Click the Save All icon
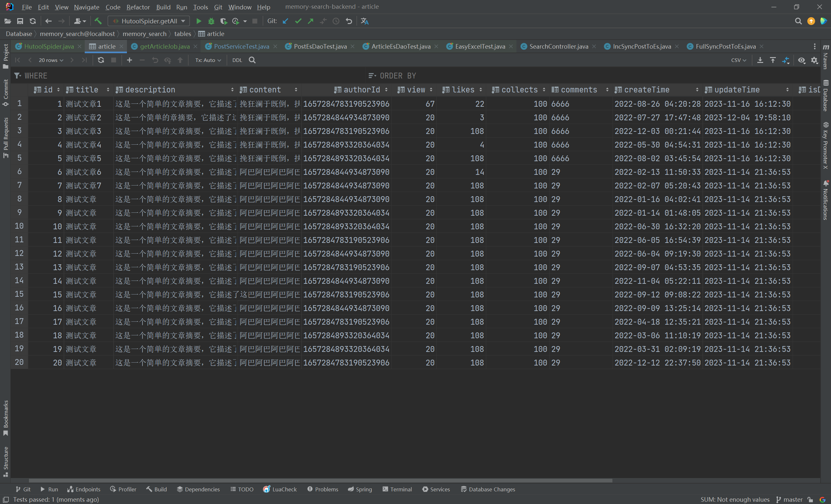Viewport: 831px width, 504px height. [20, 21]
